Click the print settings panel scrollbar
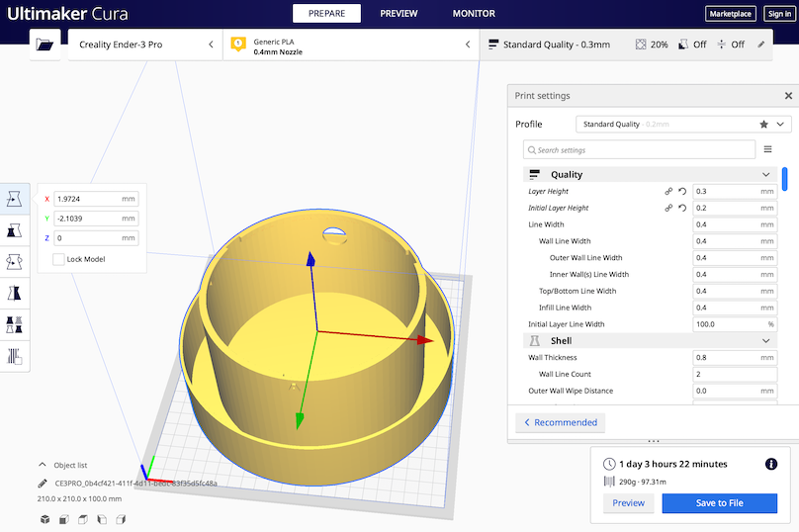Image resolution: width=799 pixels, height=532 pixels. click(785, 179)
